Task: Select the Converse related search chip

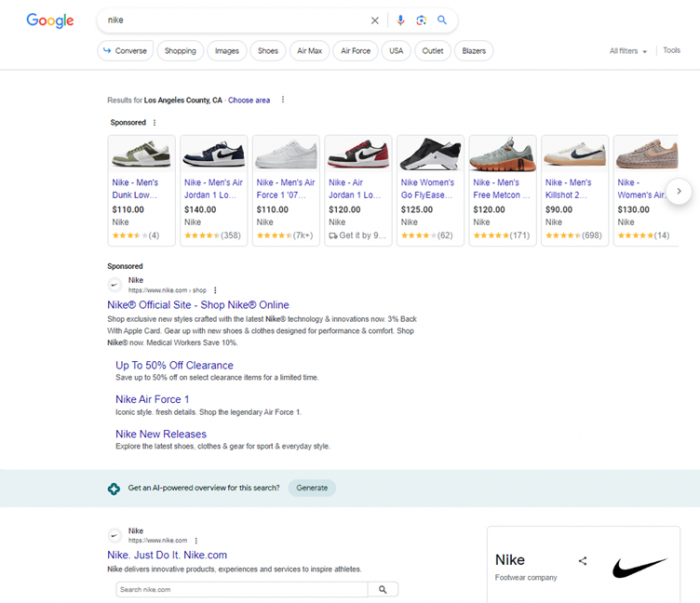Action: click(x=125, y=50)
